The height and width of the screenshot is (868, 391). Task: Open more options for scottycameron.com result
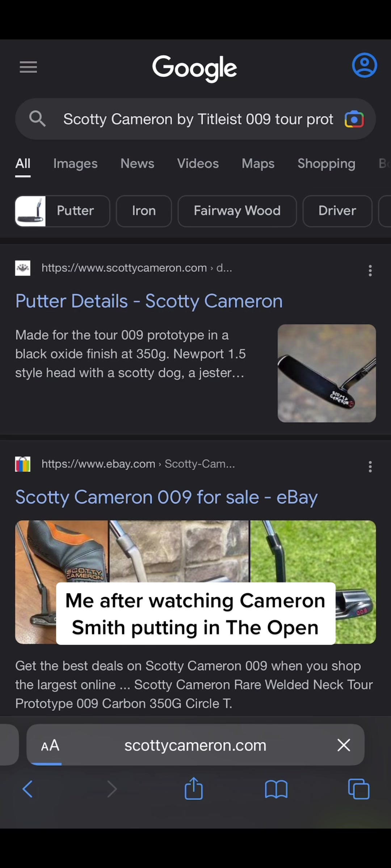coord(370,271)
